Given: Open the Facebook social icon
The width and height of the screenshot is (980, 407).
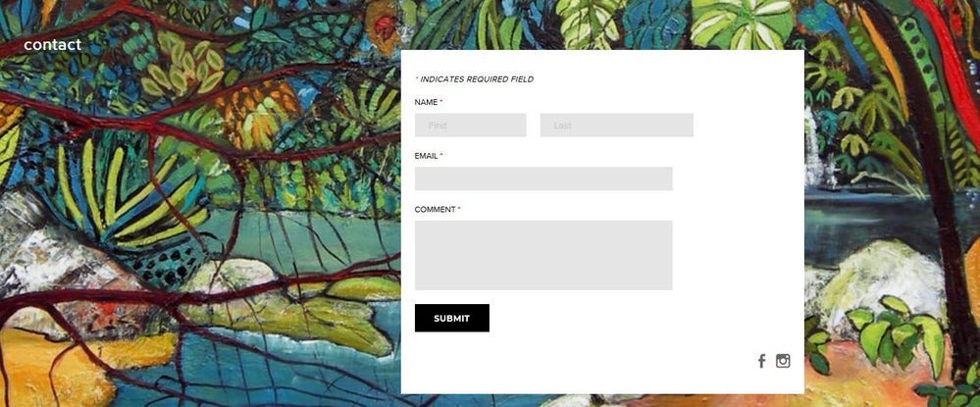Looking at the screenshot, I should 761,361.
